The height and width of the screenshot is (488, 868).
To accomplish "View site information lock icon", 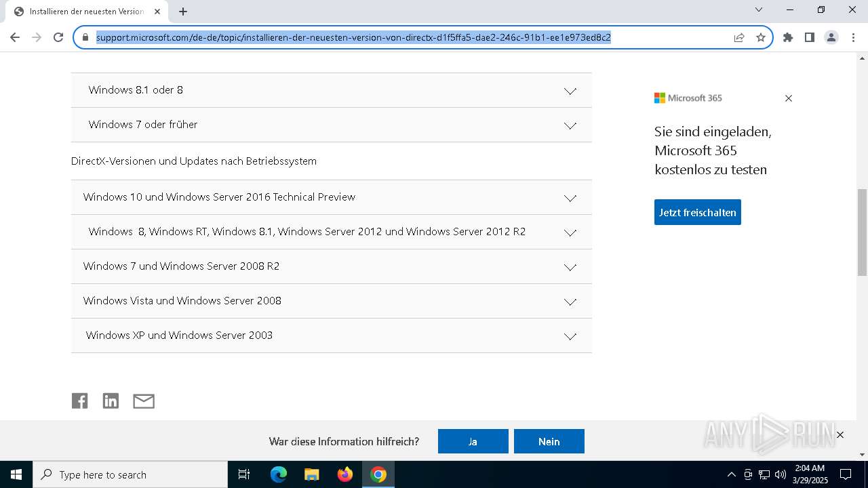I will click(85, 37).
